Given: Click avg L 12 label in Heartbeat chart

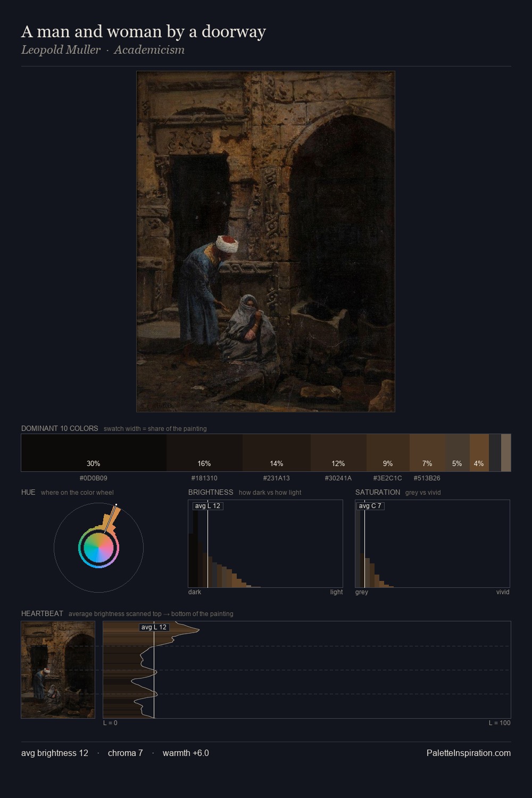Looking at the screenshot, I should [154, 627].
